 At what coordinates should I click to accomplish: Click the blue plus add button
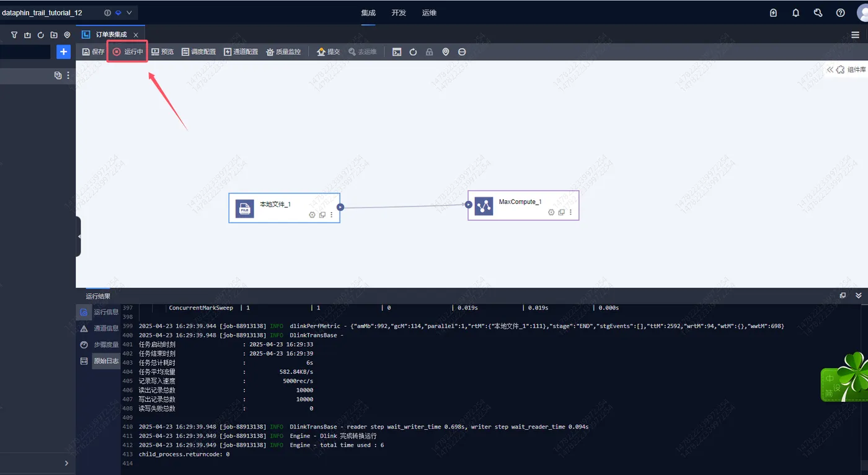click(x=63, y=52)
